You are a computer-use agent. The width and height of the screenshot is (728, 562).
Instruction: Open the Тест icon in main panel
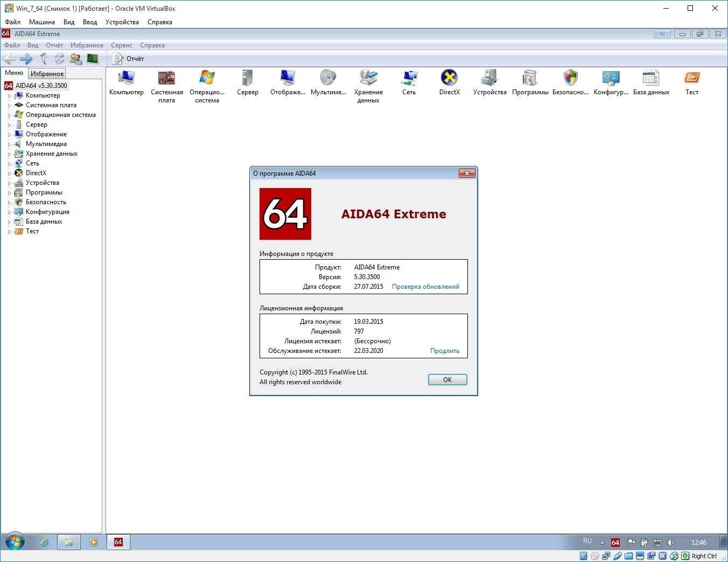point(691,78)
